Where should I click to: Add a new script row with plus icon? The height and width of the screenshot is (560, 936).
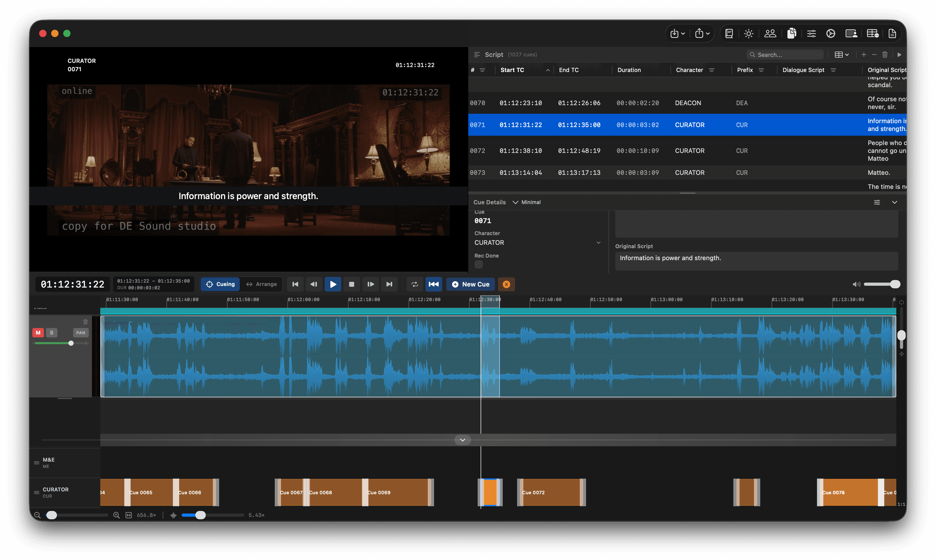tap(863, 55)
